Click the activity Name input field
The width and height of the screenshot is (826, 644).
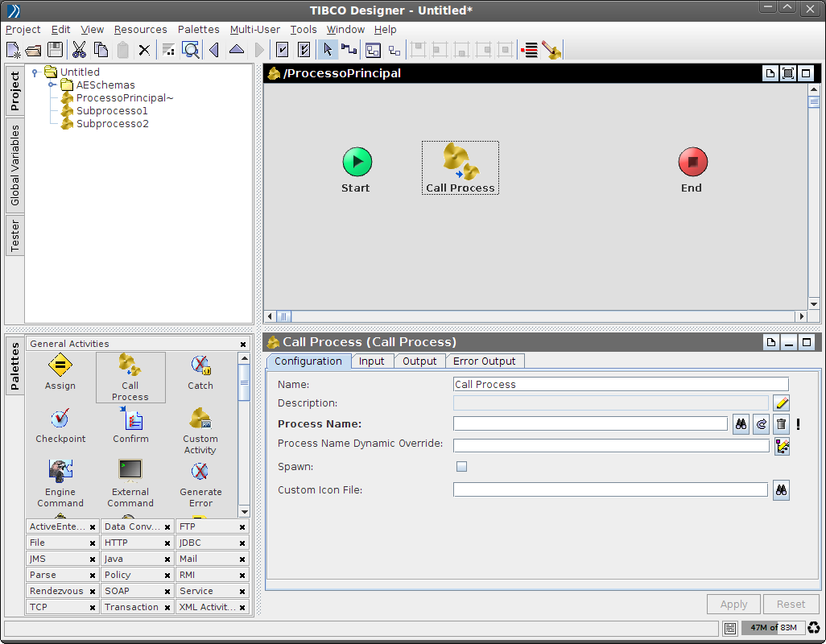tap(621, 385)
